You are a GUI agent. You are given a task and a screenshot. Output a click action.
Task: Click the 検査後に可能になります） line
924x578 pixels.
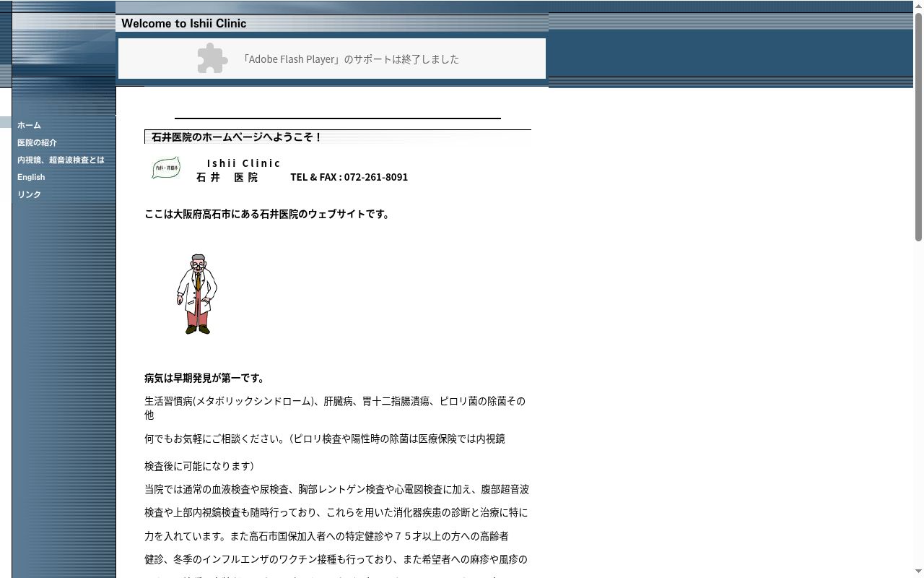(199, 466)
